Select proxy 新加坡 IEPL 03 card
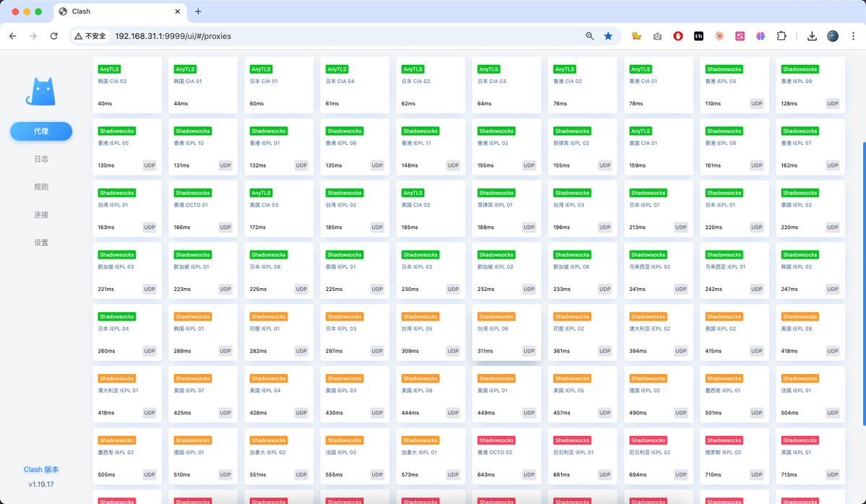Screen dimensions: 866x504 tap(127, 271)
